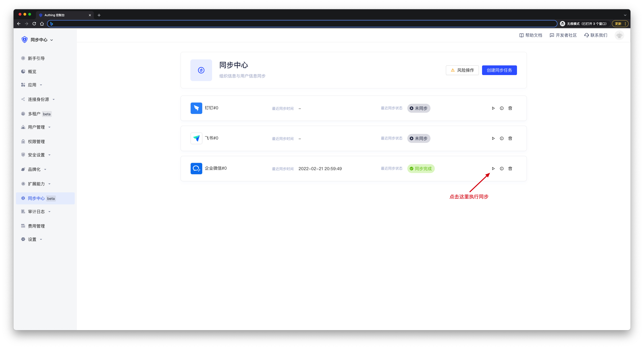Click the 2022-02-21 20:59:49 timestamp

[320, 169]
